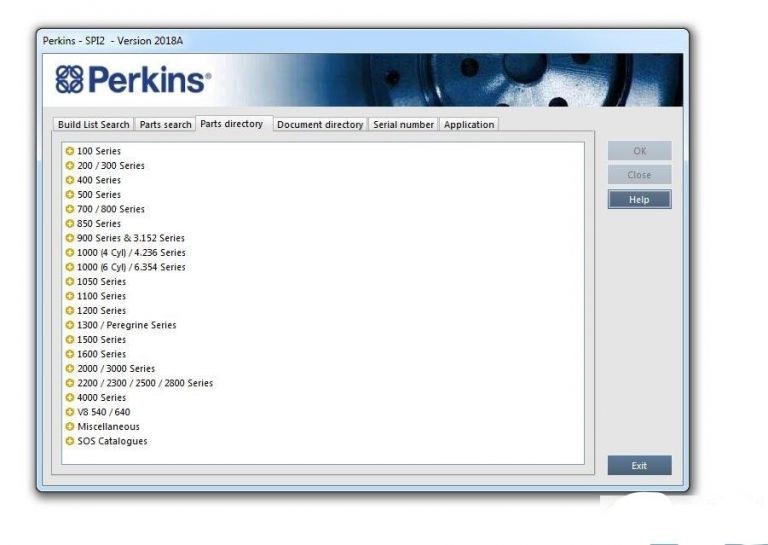Expand the 4000 Series plus icon
Viewport: 768px width, 545px height.
click(x=70, y=397)
